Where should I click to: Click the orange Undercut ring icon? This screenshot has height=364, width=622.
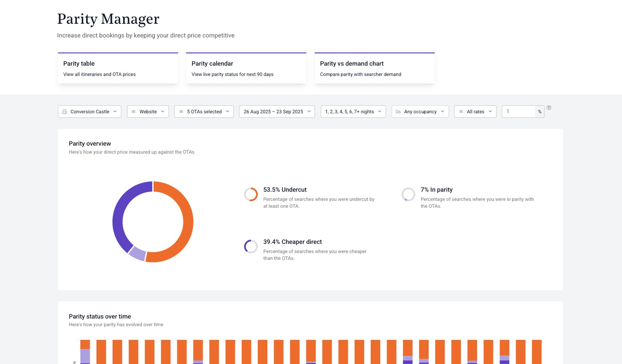pyautogui.click(x=251, y=194)
